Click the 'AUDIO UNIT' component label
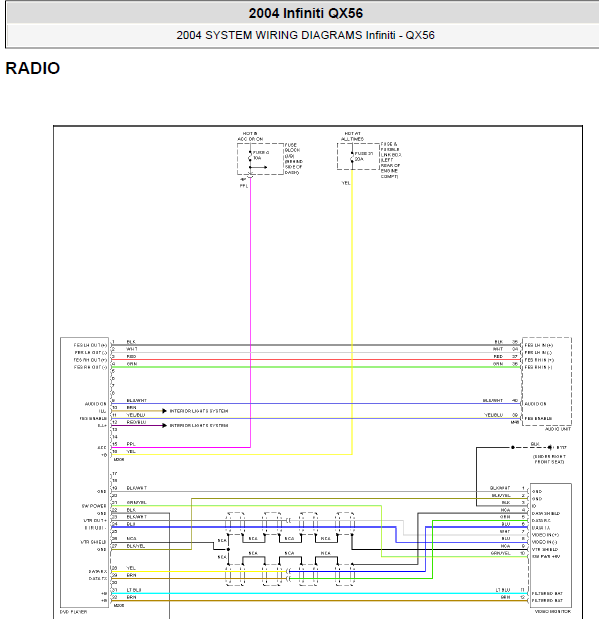Viewport: 599px width, 619px height. click(558, 429)
